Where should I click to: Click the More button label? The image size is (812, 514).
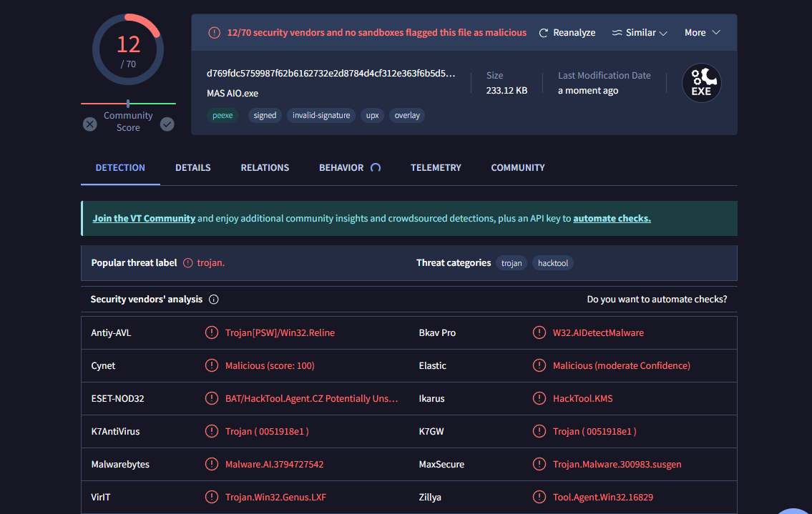click(695, 33)
